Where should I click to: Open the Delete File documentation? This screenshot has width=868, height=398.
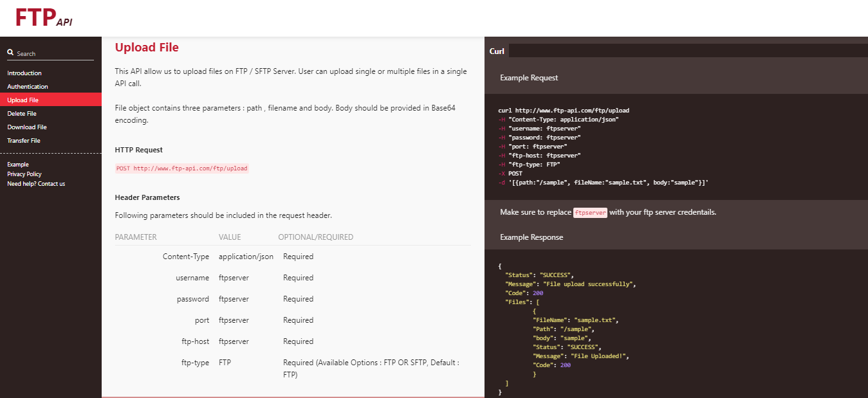(21, 113)
